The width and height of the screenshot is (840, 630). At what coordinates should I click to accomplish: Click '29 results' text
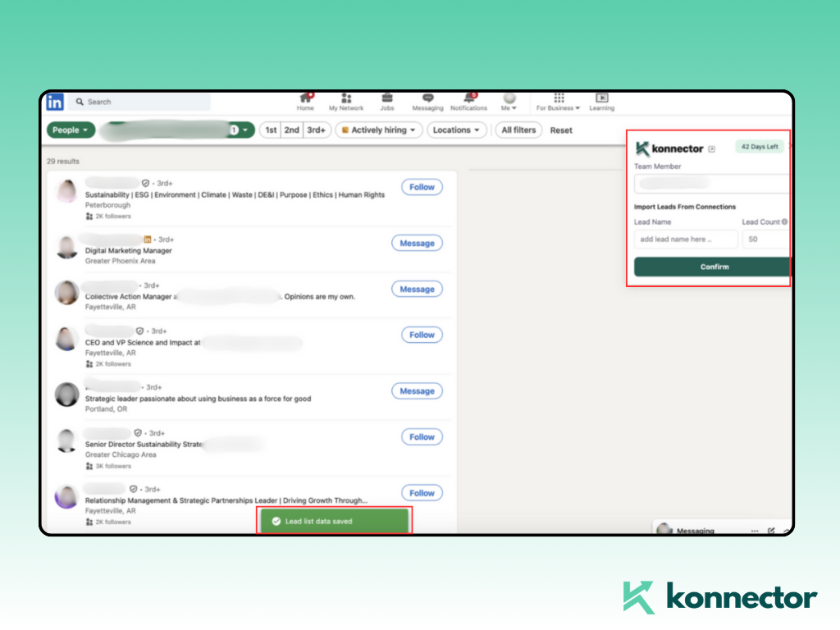tap(62, 162)
